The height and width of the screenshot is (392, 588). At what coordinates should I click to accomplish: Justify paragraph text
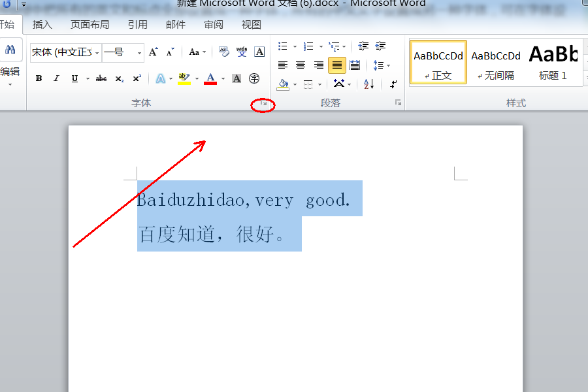[x=336, y=65]
